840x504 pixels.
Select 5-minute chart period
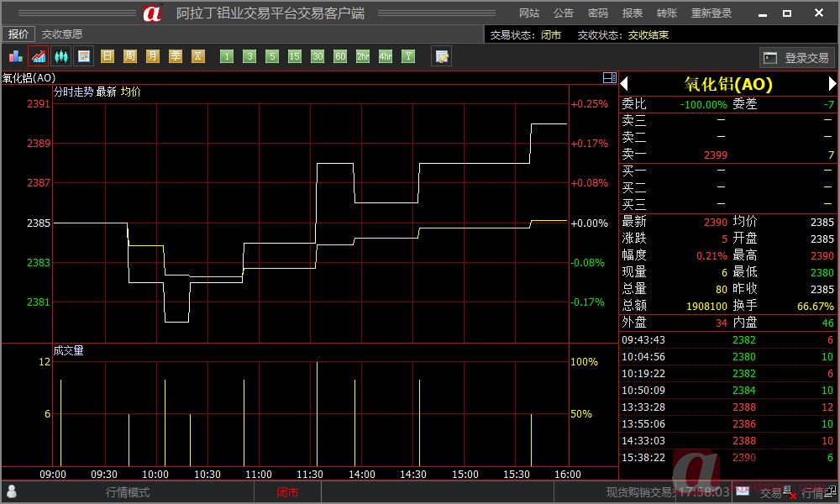[x=272, y=56]
